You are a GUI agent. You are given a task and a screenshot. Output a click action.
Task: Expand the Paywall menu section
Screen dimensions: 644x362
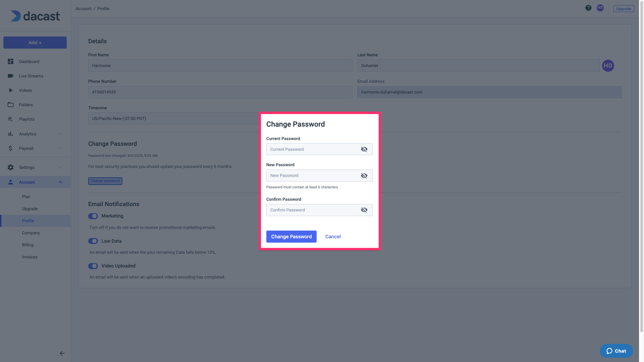35,148
